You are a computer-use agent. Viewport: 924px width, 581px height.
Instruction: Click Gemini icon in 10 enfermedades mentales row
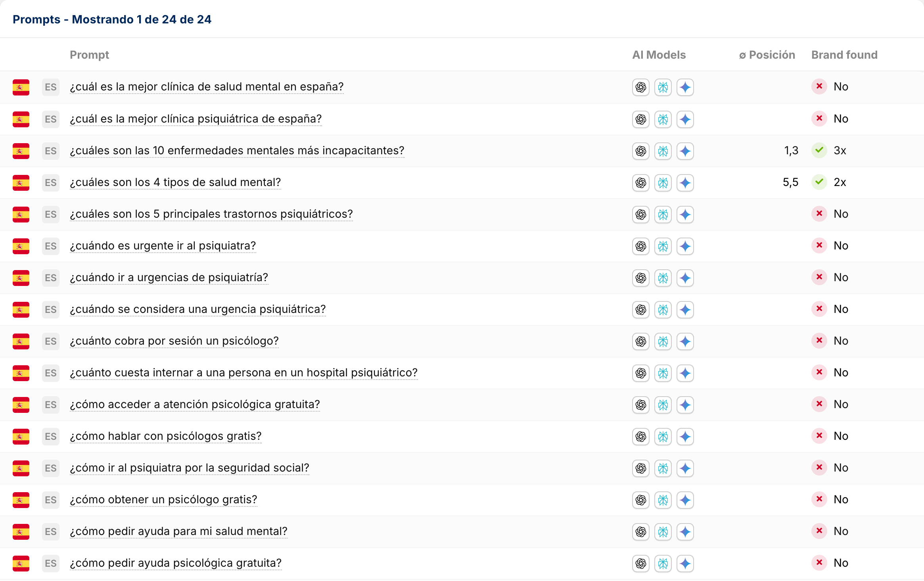pyautogui.click(x=685, y=151)
